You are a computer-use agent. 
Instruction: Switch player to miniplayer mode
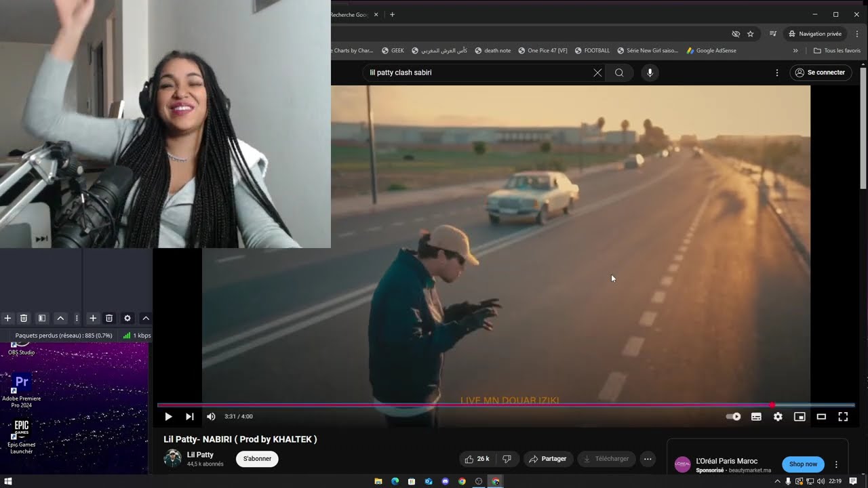pos(800,417)
